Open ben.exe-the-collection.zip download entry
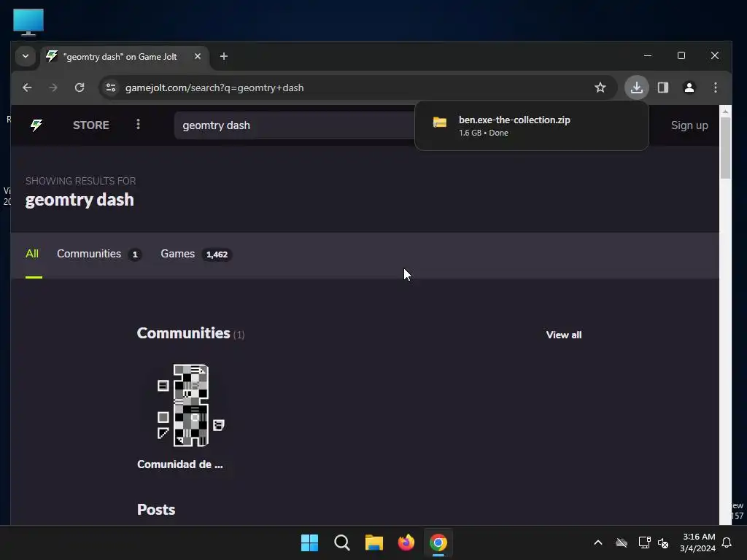 [531, 125]
